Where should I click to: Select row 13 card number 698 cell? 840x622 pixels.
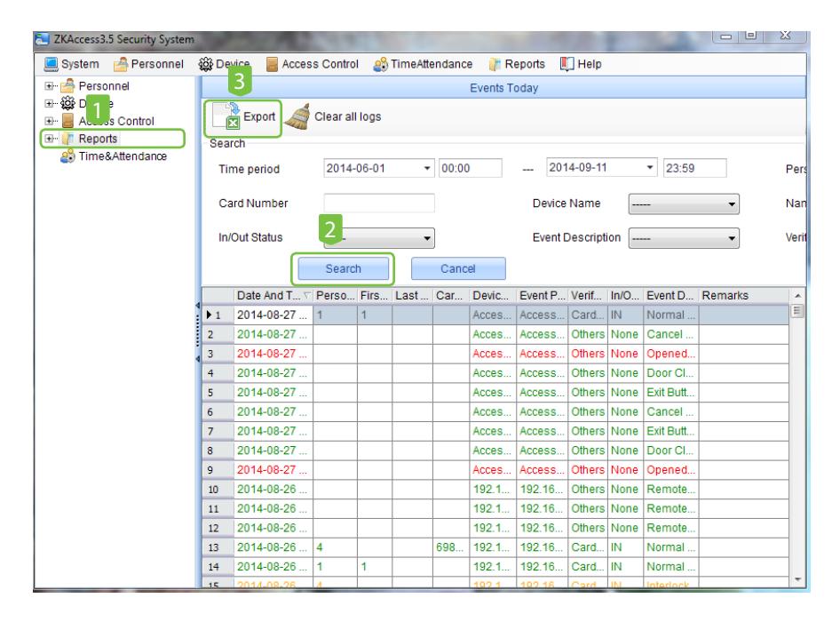click(451, 547)
